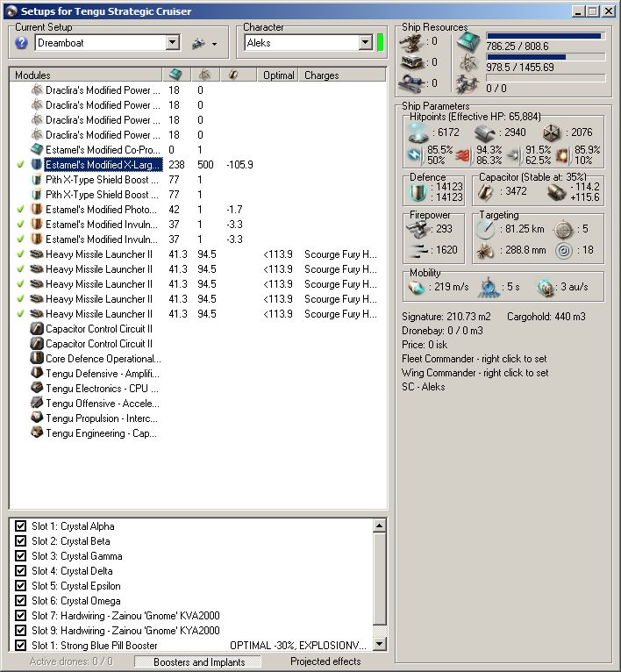Click Tengu Defensive - Amplifi subsystem icon
The height and width of the screenshot is (672, 621).
[x=37, y=373]
